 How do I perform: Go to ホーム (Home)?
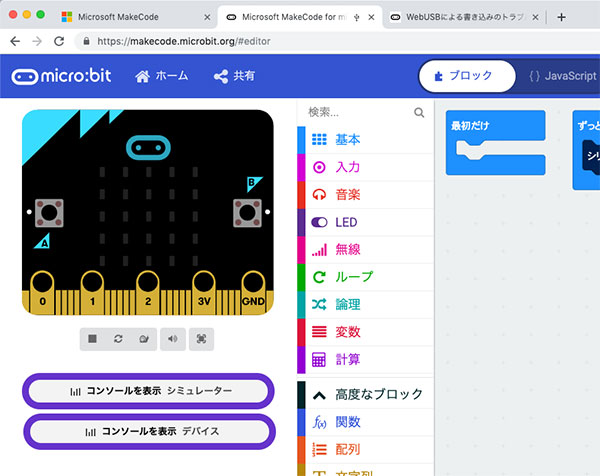coord(161,76)
